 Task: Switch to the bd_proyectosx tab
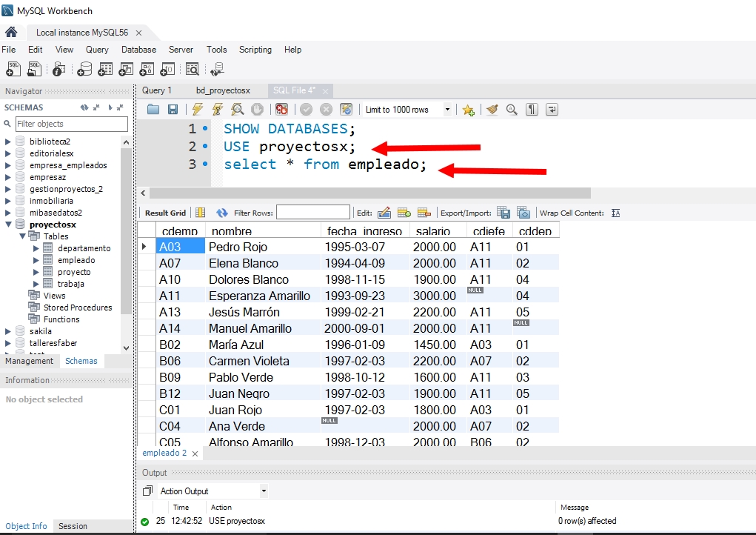[223, 90]
